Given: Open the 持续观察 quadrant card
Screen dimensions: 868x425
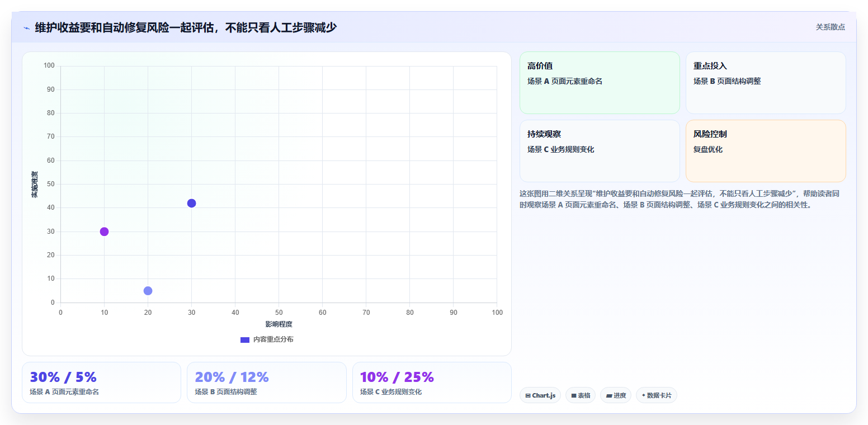Looking at the screenshot, I should pos(600,151).
